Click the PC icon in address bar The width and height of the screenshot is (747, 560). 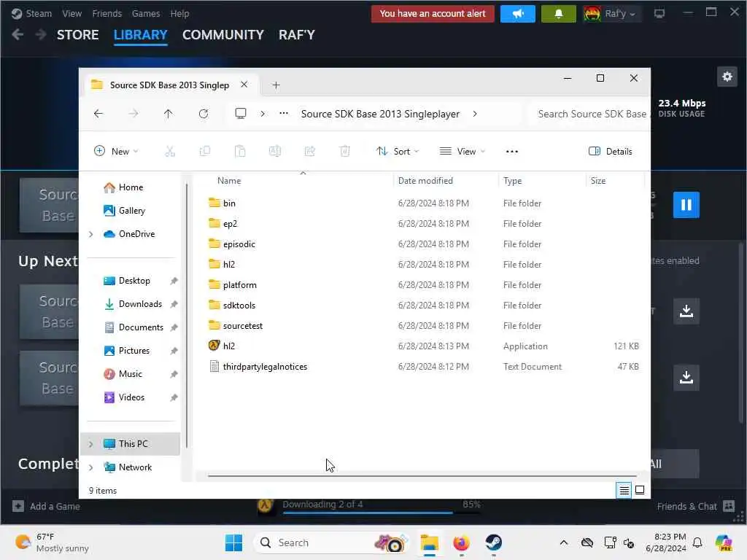point(241,113)
